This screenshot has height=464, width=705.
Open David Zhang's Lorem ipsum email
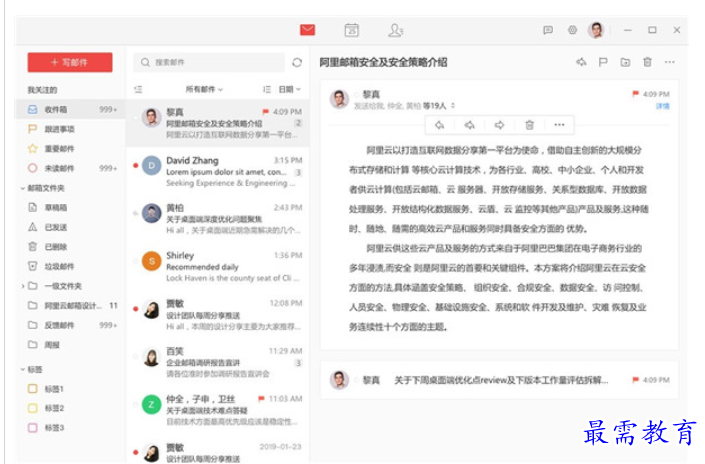(218, 171)
